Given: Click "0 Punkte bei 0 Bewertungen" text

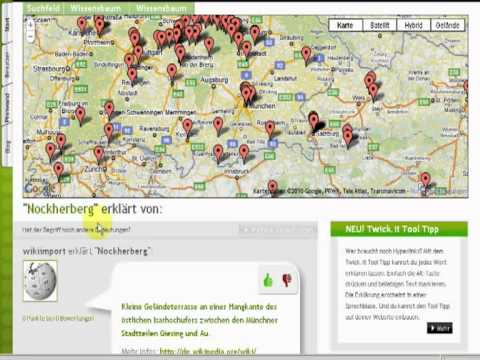Looking at the screenshot, I should click(58, 318).
